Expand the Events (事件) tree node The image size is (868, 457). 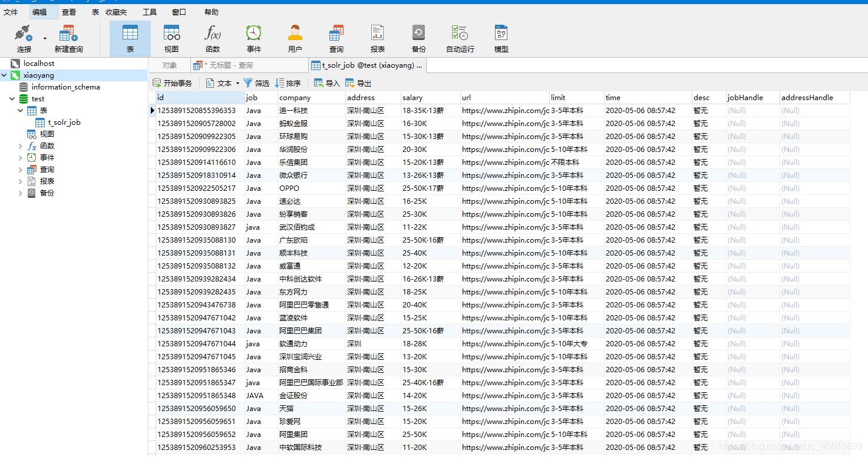click(x=21, y=158)
